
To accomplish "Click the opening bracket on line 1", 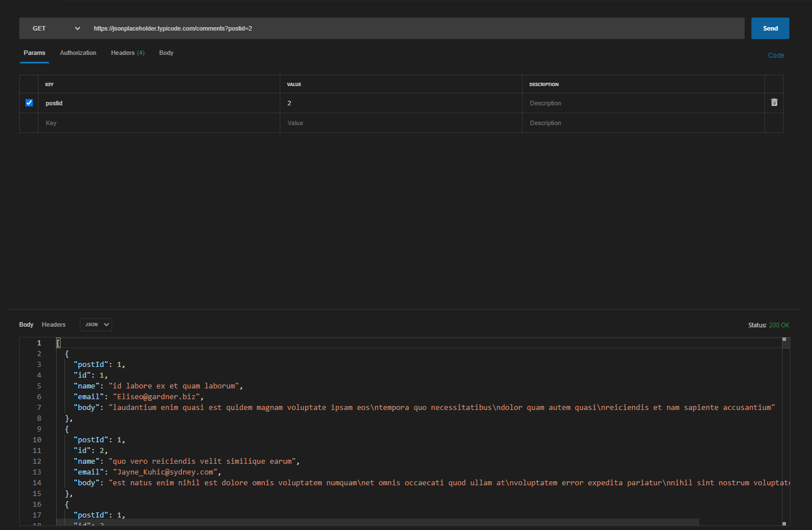I will (x=58, y=343).
